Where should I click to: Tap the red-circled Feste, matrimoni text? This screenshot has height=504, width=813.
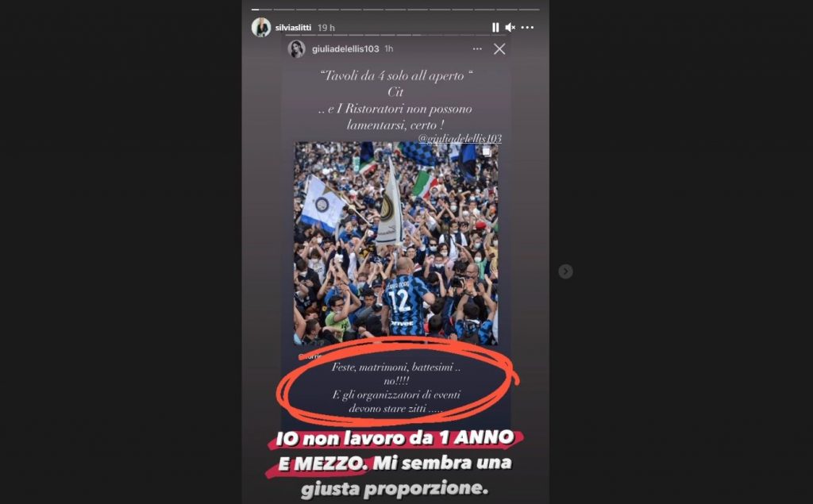coord(396,387)
